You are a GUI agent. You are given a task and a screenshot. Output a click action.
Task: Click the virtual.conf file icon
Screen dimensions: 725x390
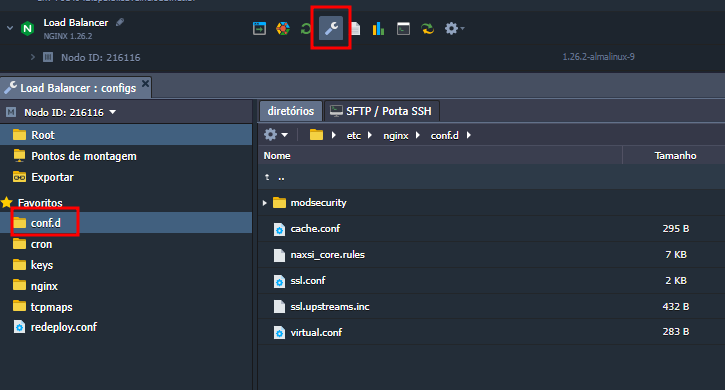point(279,333)
